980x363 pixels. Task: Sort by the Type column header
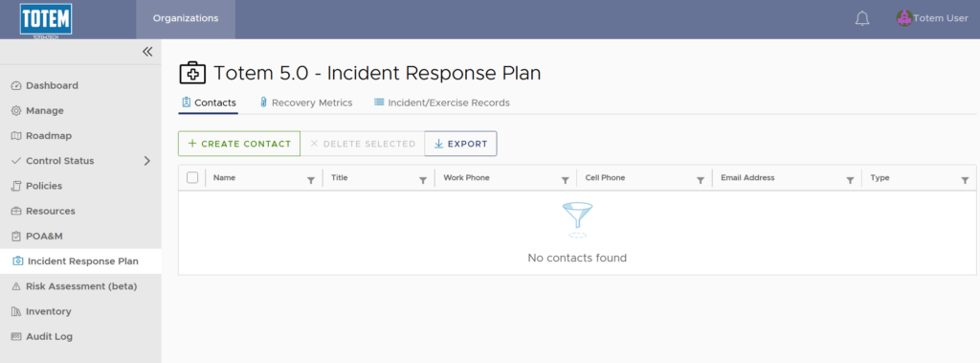tap(880, 178)
